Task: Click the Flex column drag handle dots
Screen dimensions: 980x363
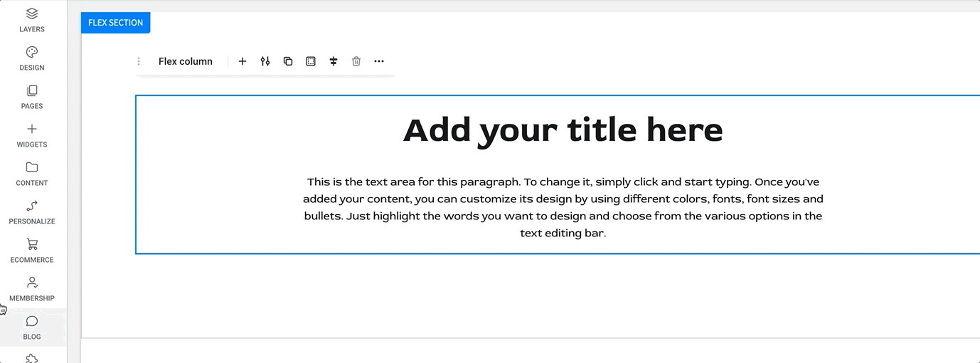Action: coord(139,61)
